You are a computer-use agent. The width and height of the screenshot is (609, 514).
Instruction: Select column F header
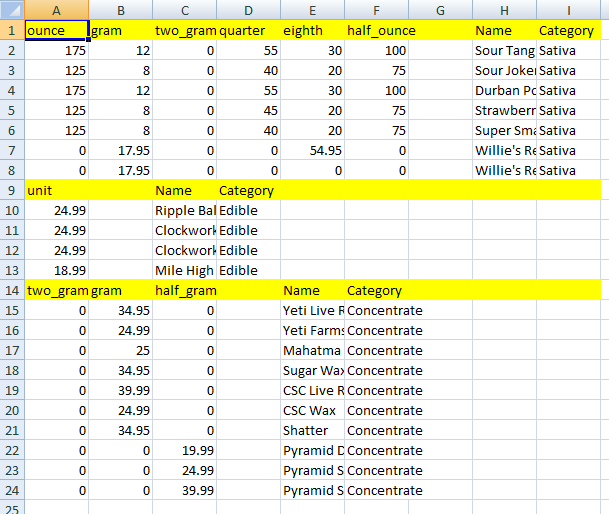pyautogui.click(x=377, y=10)
